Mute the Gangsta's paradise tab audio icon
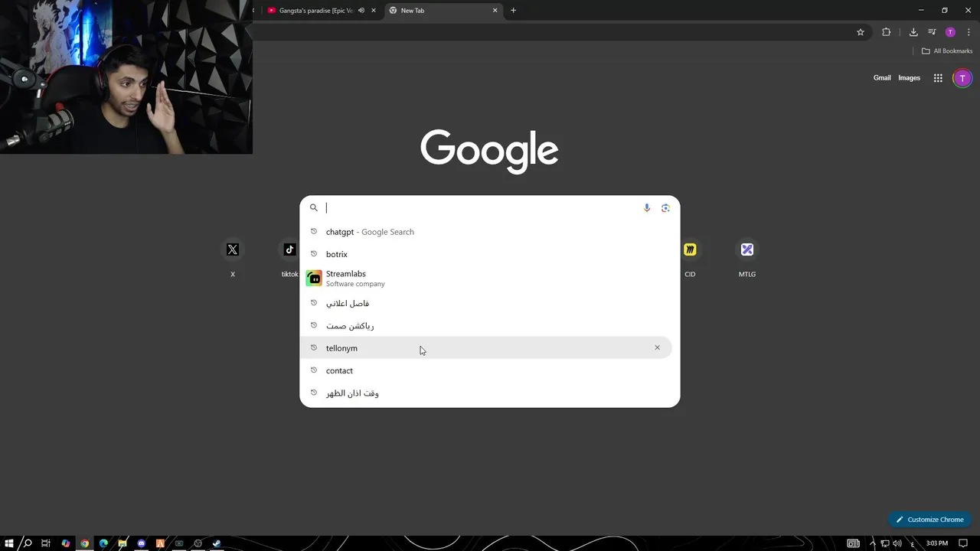Image resolution: width=980 pixels, height=551 pixels. [361, 11]
